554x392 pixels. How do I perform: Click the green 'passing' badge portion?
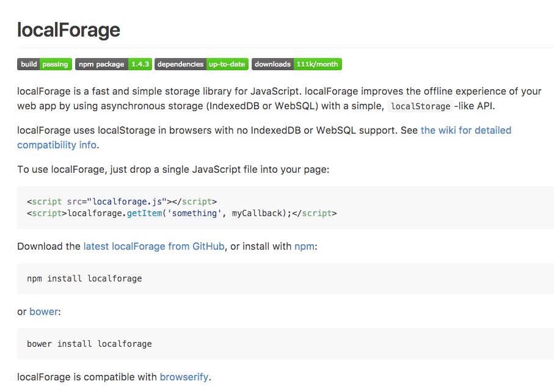[x=55, y=64]
